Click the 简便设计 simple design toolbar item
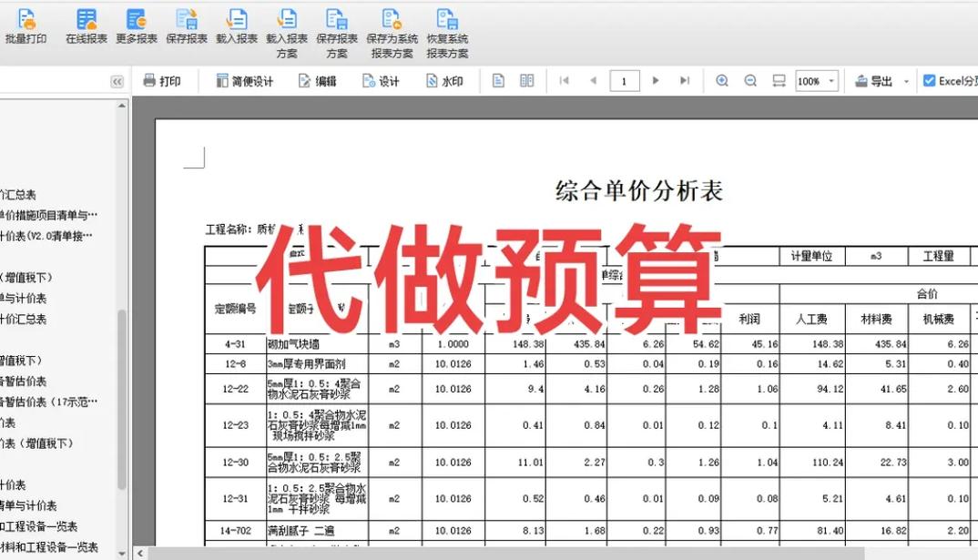 [x=243, y=80]
